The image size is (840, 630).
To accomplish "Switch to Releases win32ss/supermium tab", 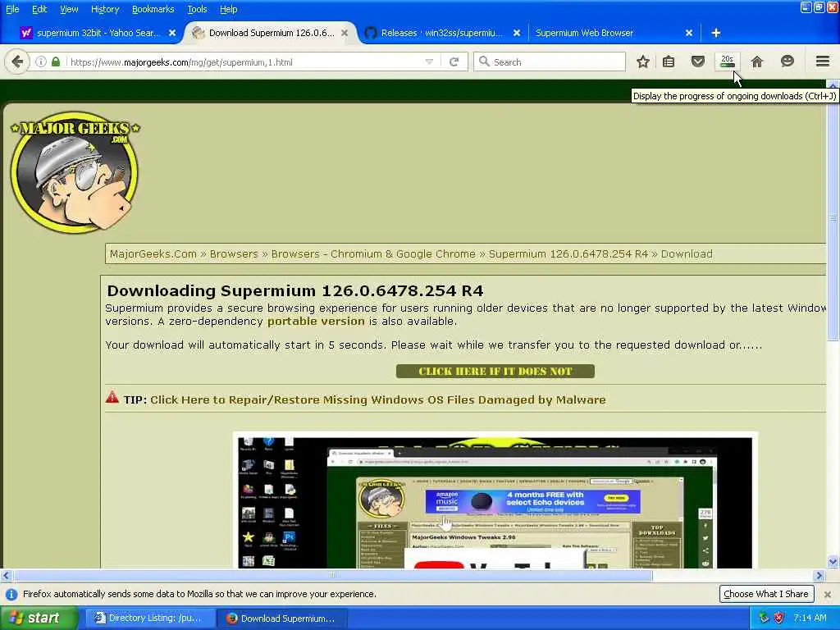I will click(x=442, y=33).
